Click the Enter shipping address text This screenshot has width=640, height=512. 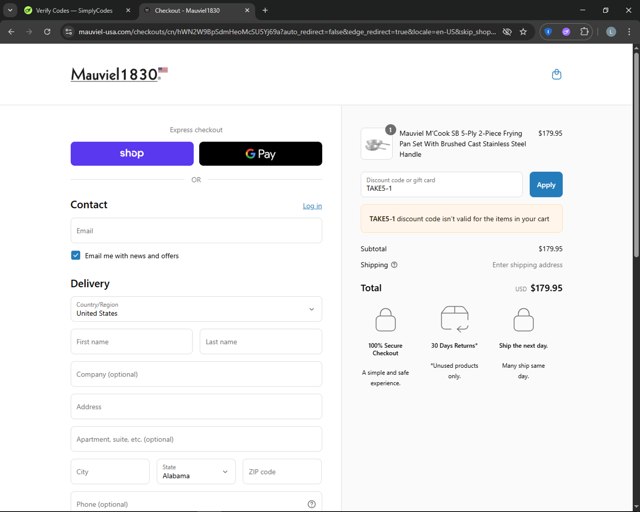coord(527,265)
